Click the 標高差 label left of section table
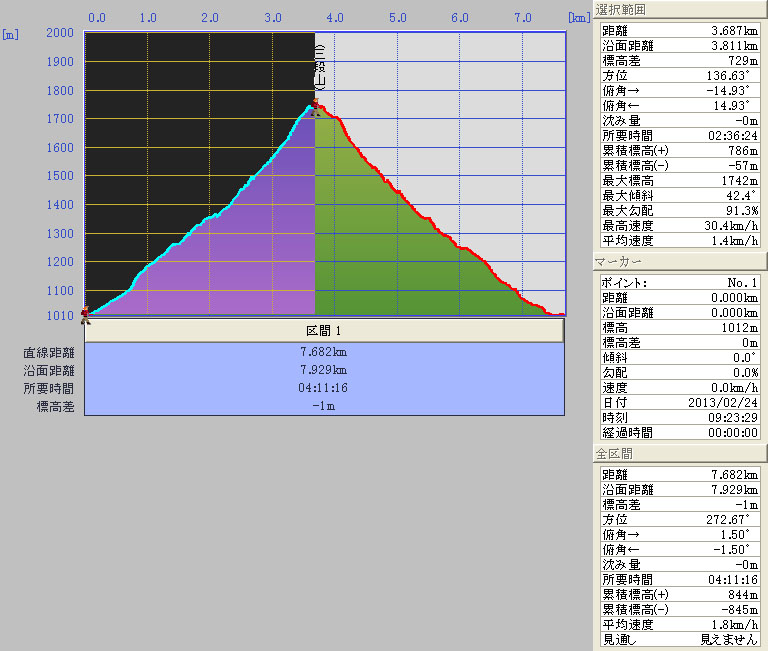This screenshot has width=768, height=651. click(55, 407)
